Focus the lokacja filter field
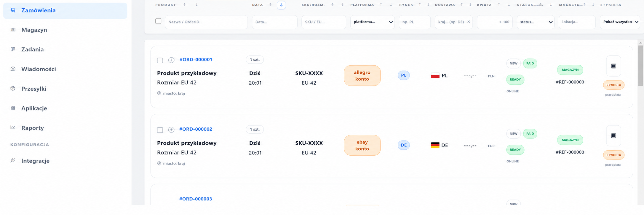Viewport: 644px width, 215px height. coord(577,22)
